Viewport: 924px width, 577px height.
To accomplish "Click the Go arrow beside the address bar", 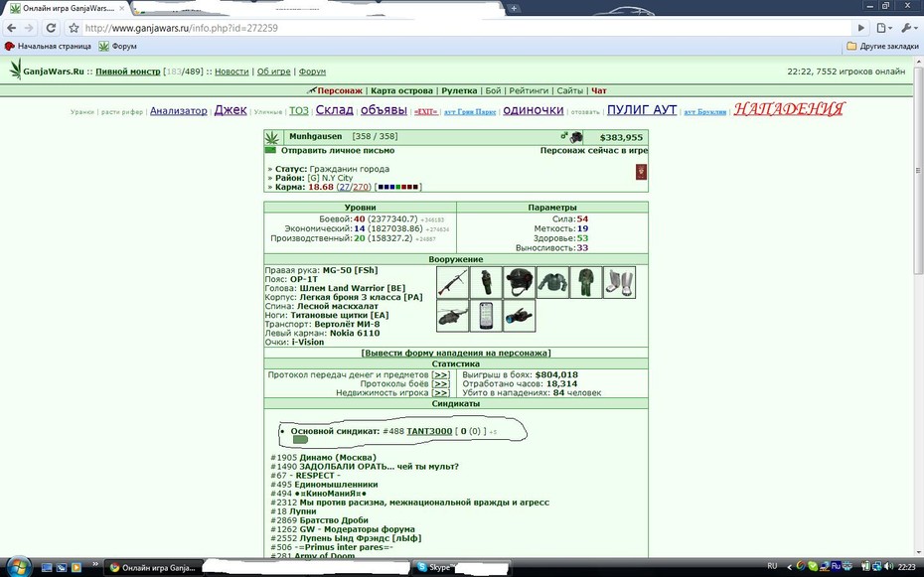I will click(x=861, y=28).
